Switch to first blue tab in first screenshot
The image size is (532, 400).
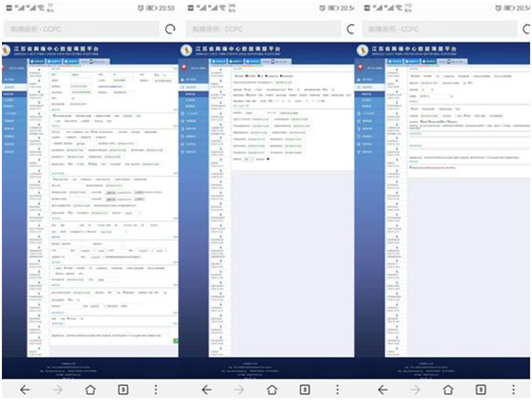click(x=37, y=62)
